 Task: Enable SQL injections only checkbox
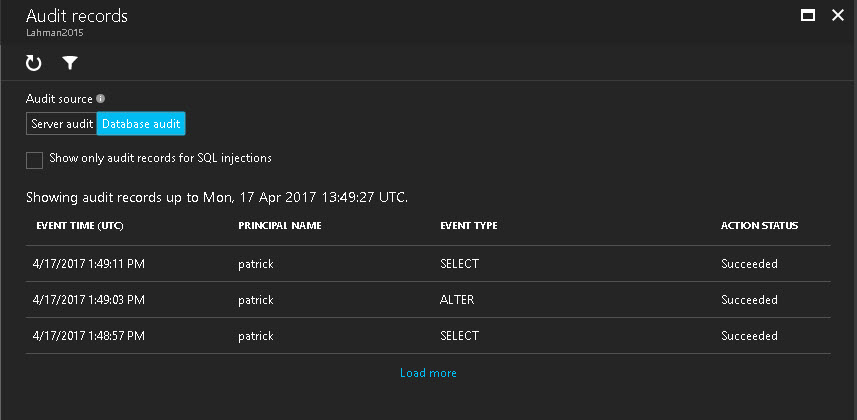(x=35, y=159)
